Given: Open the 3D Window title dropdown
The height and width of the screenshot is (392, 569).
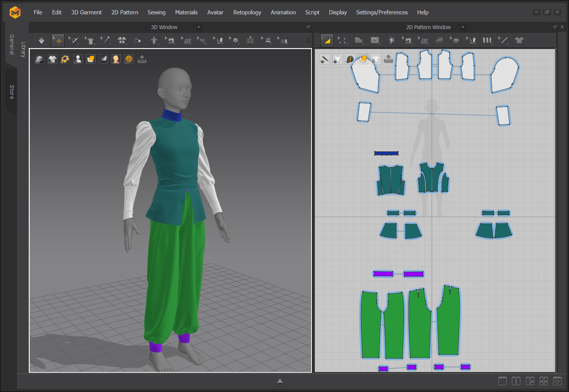Looking at the screenshot, I should tap(199, 27).
